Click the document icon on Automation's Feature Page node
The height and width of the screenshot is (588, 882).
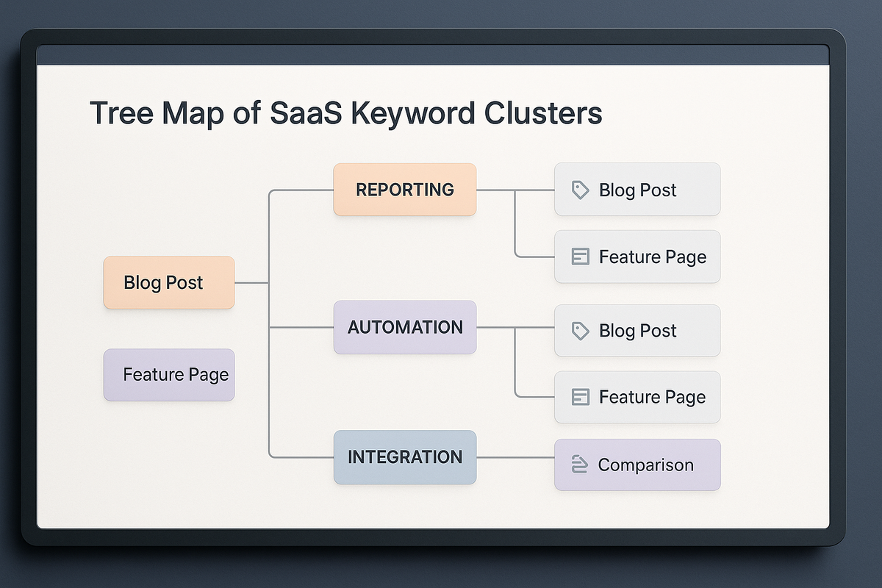tap(581, 397)
